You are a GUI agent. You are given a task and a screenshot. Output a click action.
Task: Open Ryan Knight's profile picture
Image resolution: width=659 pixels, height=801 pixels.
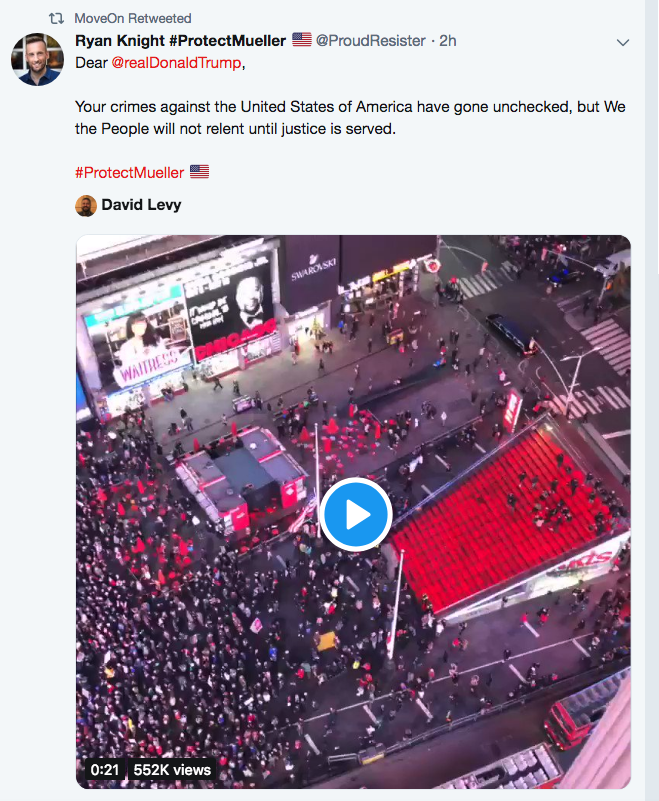click(x=37, y=59)
